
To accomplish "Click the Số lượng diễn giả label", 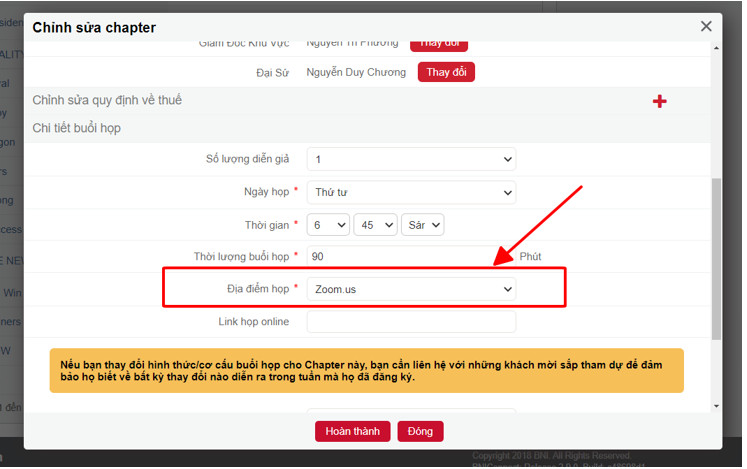I will pos(247,159).
